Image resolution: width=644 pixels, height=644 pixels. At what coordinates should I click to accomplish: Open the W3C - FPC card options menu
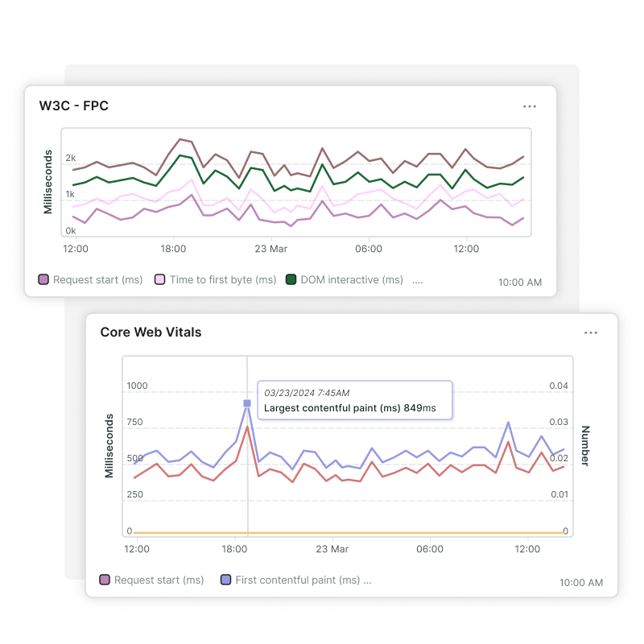click(x=529, y=106)
